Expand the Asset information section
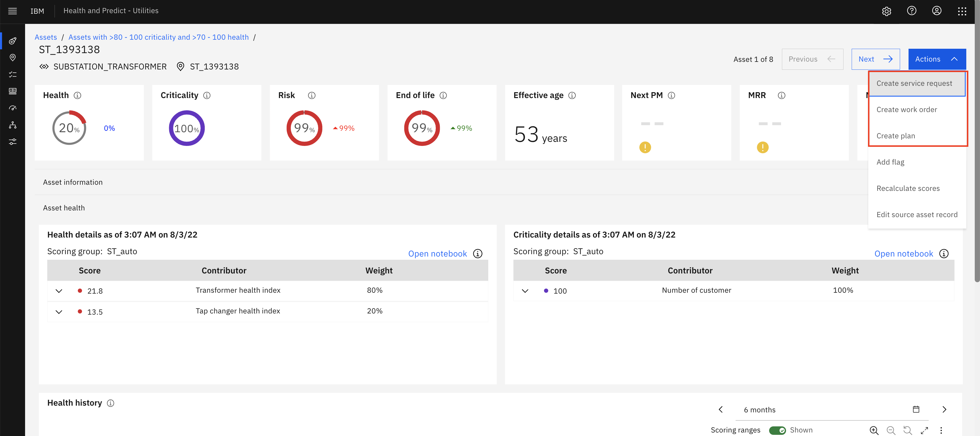 click(451, 182)
